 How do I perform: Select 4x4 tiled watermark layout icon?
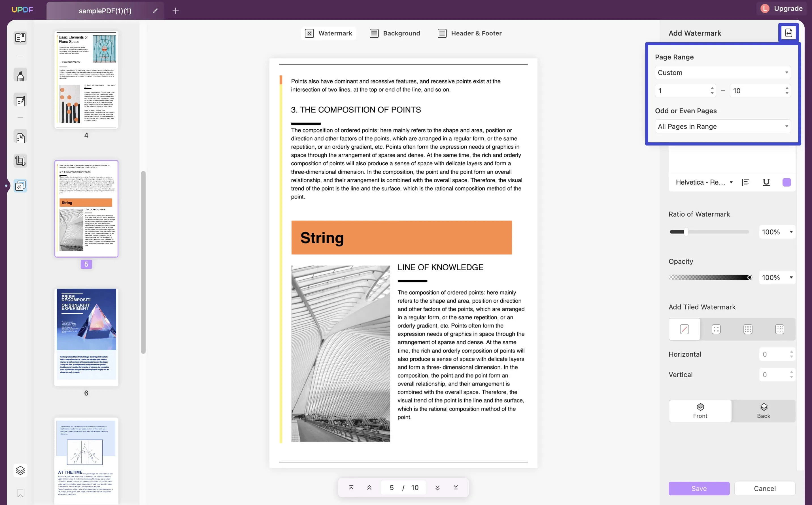[779, 329]
